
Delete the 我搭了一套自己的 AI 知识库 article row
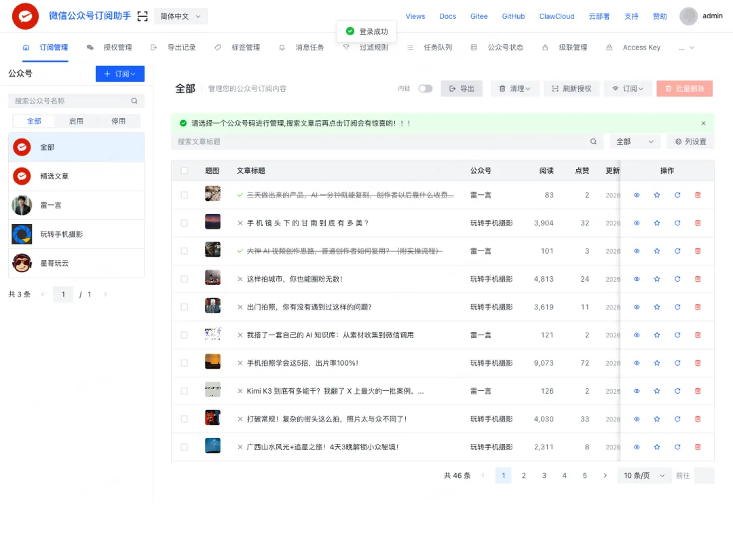[x=698, y=335]
